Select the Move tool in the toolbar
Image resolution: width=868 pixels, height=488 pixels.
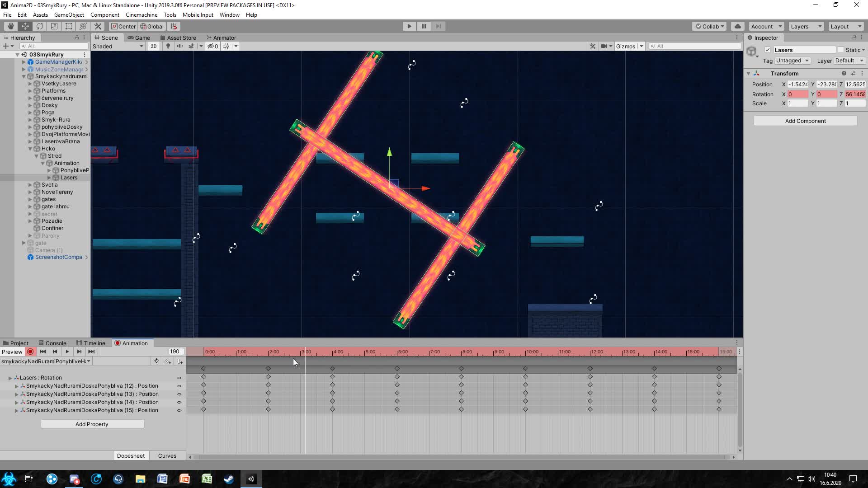[x=25, y=26]
